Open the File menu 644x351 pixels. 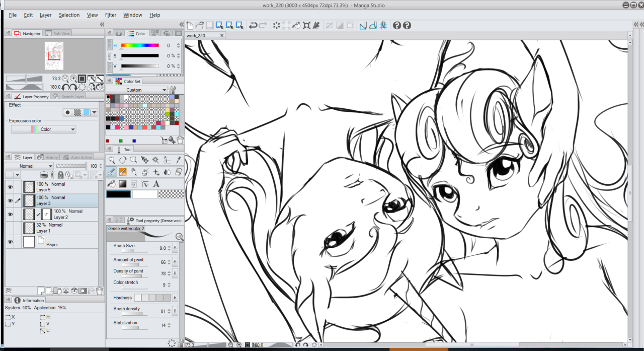click(x=13, y=15)
